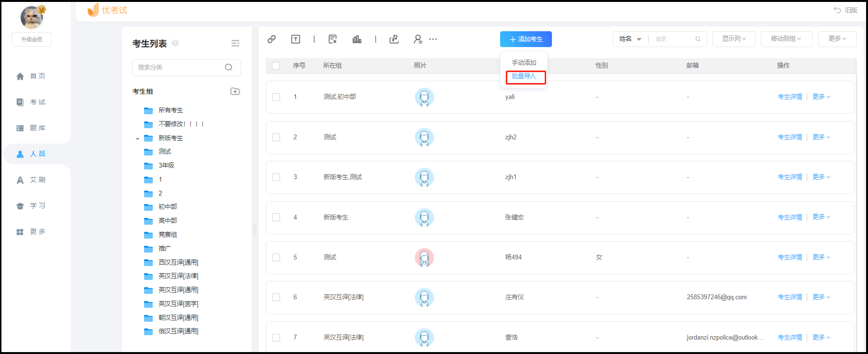
Task: Select the 西汉互译[通用] folder
Action: [x=171, y=263]
